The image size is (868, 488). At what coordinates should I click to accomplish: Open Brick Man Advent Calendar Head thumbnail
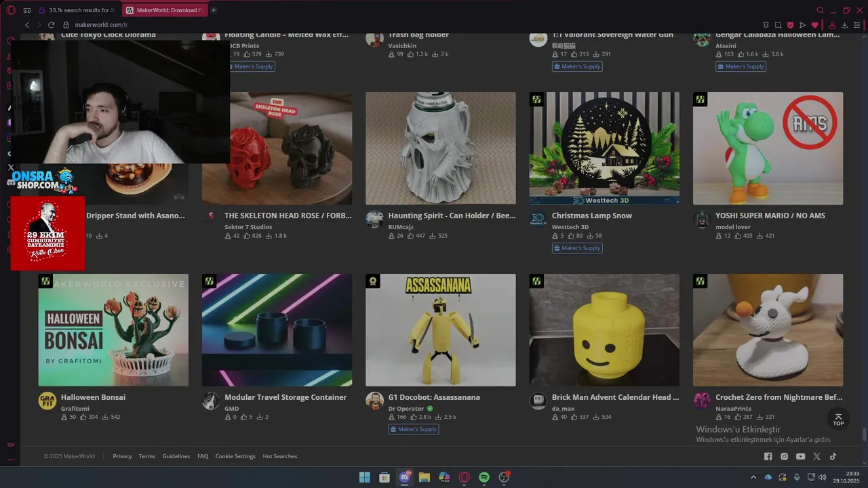[604, 330]
